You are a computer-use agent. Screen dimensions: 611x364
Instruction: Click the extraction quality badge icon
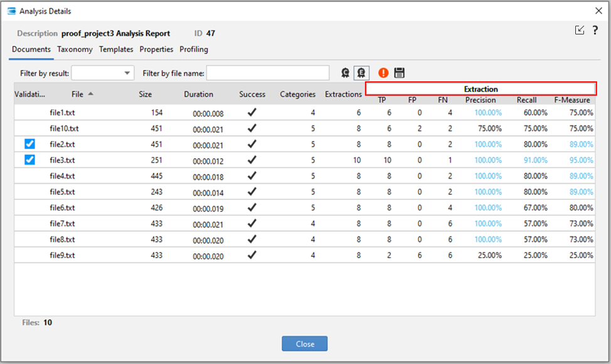[x=361, y=73]
